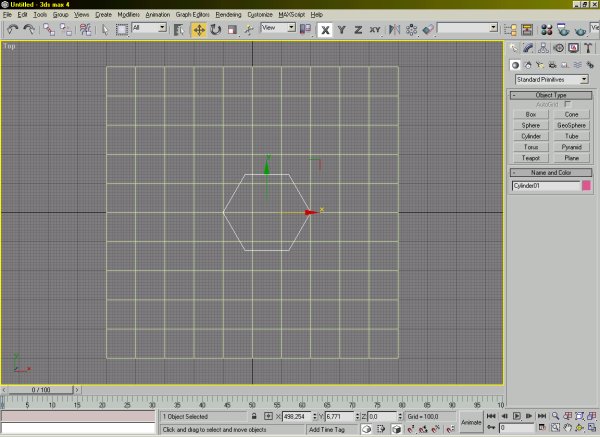This screenshot has height=437, width=600.
Task: Toggle the Animate button
Action: pyautogui.click(x=470, y=423)
